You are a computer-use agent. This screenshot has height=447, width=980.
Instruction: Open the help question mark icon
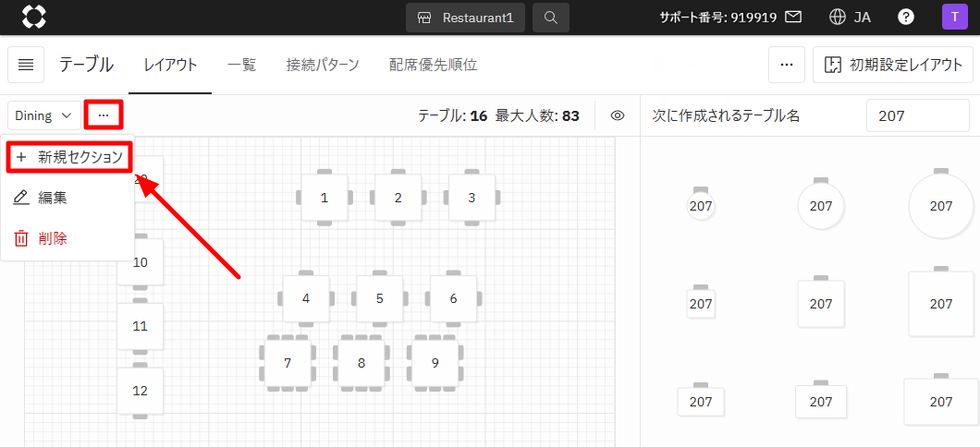point(906,17)
